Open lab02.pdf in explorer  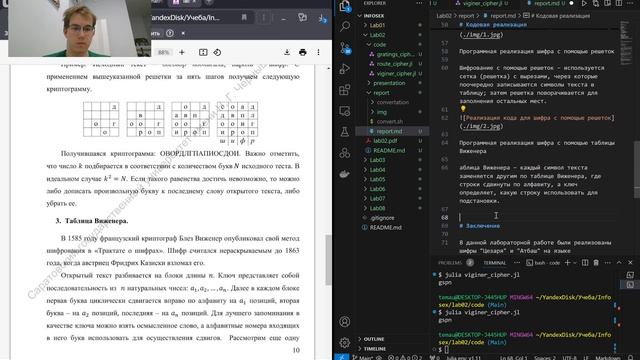pos(385,141)
